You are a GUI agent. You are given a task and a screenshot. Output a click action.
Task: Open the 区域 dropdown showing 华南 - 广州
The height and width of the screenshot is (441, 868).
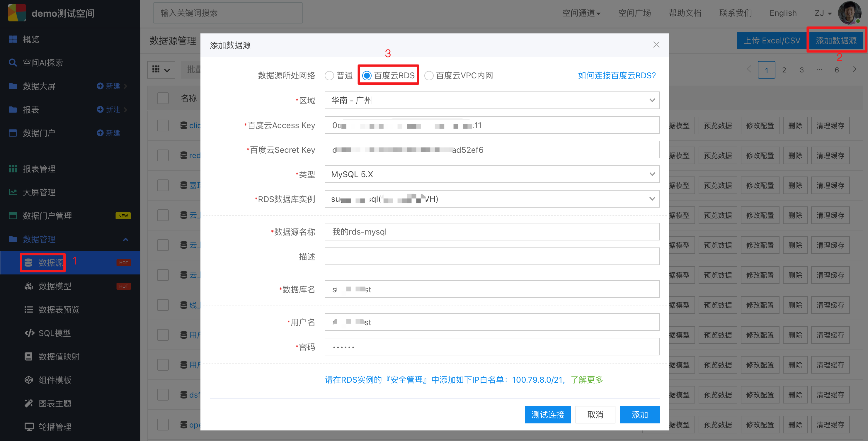(x=492, y=101)
